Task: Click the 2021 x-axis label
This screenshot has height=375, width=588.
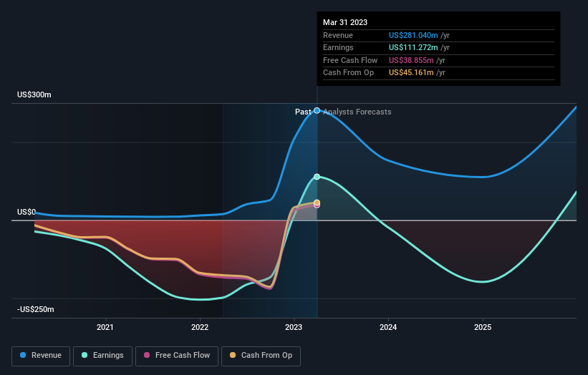Action: click(105, 327)
